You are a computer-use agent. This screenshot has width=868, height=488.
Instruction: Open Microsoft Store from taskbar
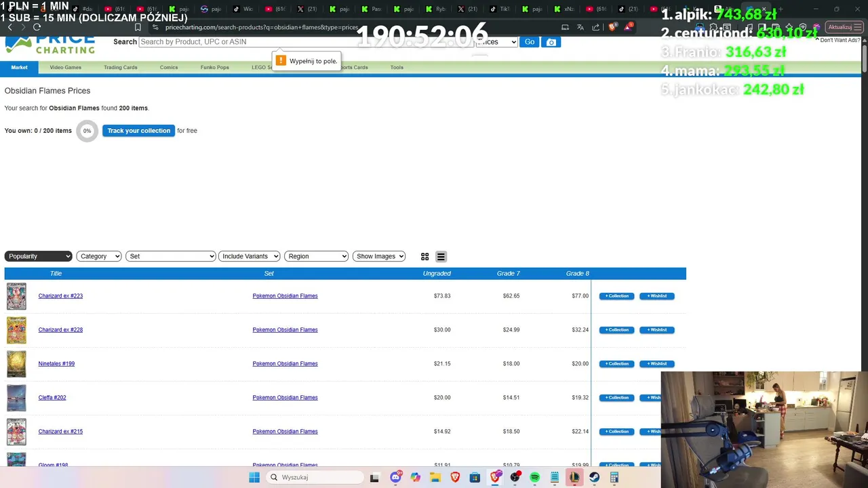(x=475, y=477)
